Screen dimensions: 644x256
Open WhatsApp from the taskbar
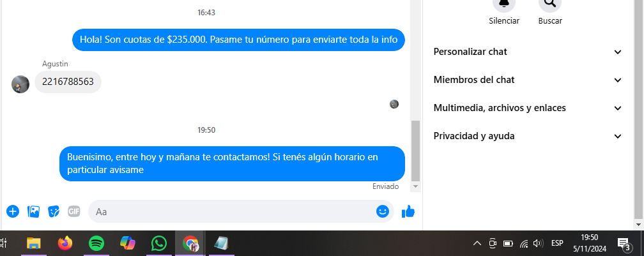point(159,244)
